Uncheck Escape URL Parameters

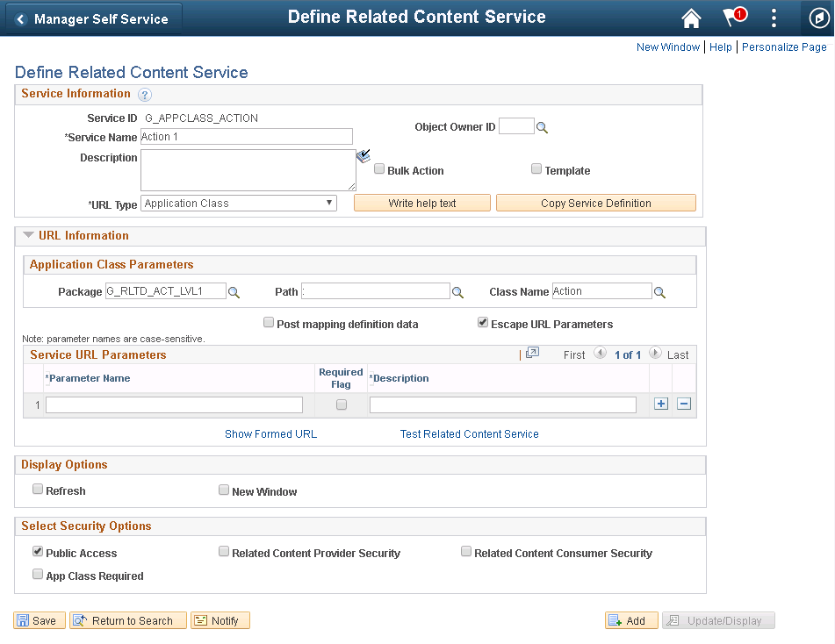[x=483, y=323]
